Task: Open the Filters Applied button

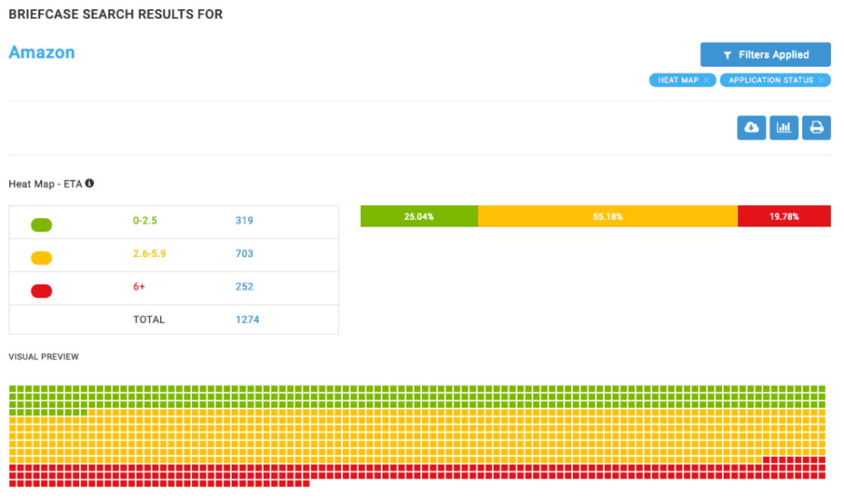Action: click(x=766, y=55)
